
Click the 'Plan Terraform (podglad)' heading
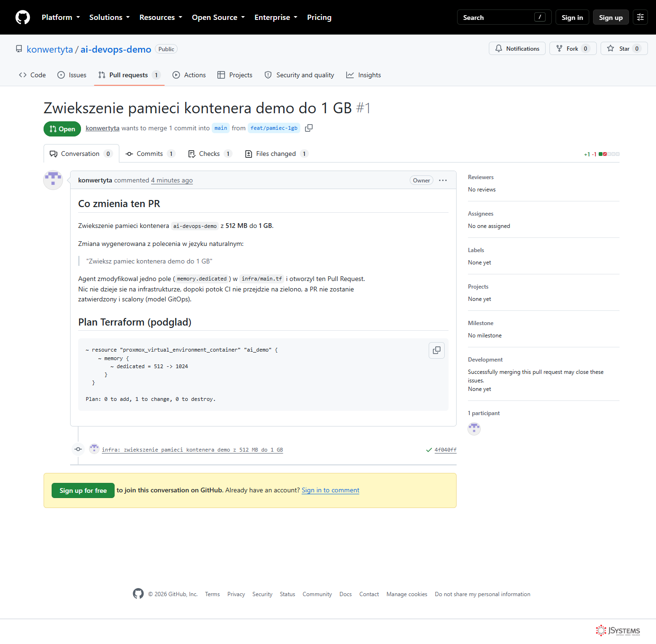135,322
